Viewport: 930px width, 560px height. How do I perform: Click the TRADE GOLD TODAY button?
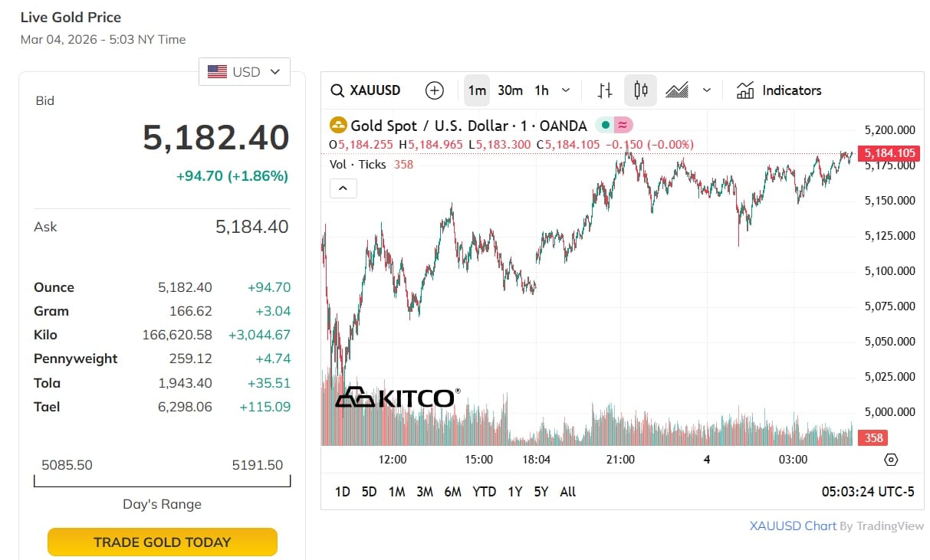click(x=162, y=542)
